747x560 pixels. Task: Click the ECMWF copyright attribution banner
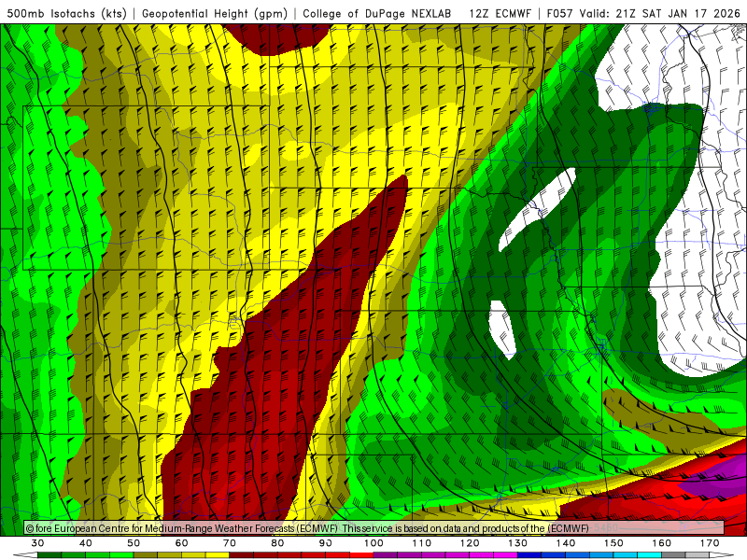[x=374, y=528]
